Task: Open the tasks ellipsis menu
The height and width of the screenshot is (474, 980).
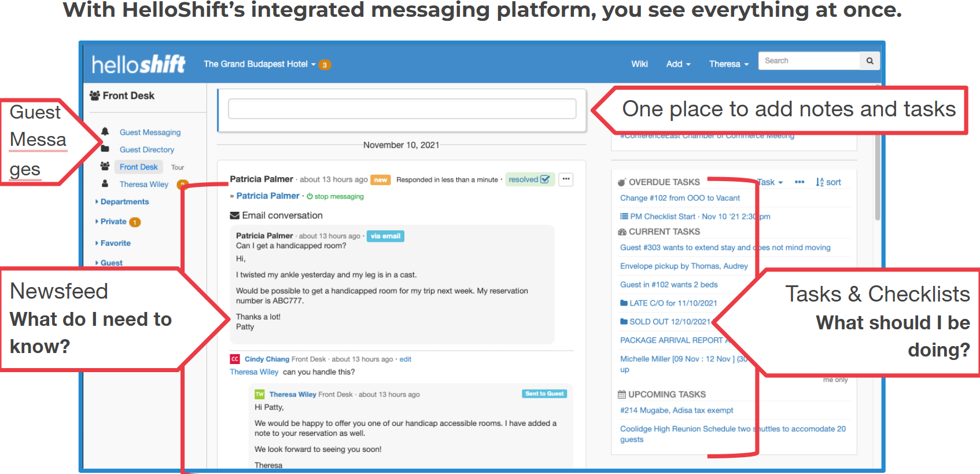Action: pos(800,182)
